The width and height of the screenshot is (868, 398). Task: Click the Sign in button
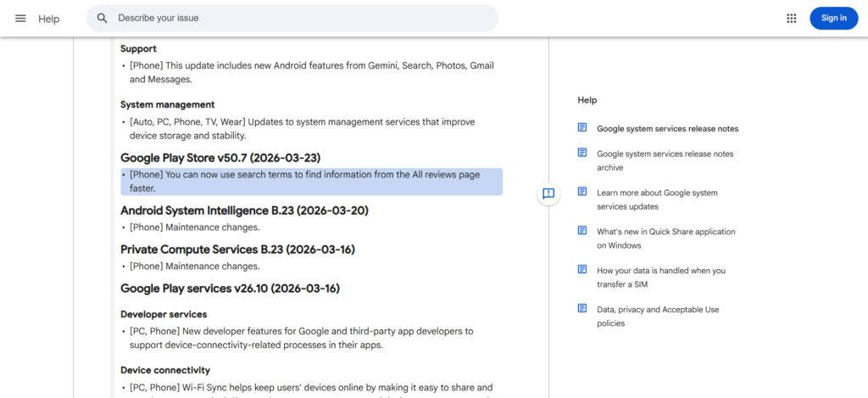click(x=834, y=19)
